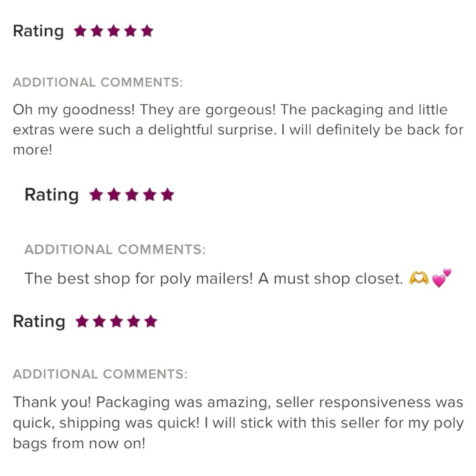476x476 pixels.
Task: Click the first star in the top review's rating
Action: pos(80,31)
